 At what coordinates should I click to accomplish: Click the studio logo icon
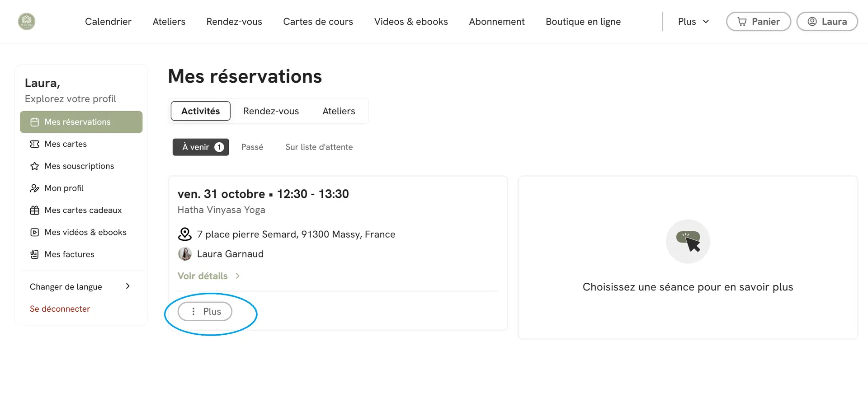coord(27,22)
